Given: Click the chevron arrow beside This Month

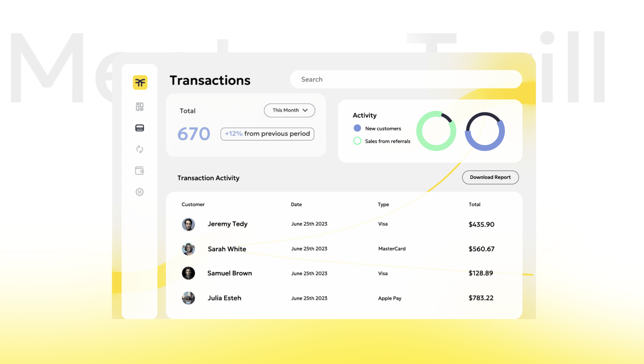Looking at the screenshot, I should point(305,110).
